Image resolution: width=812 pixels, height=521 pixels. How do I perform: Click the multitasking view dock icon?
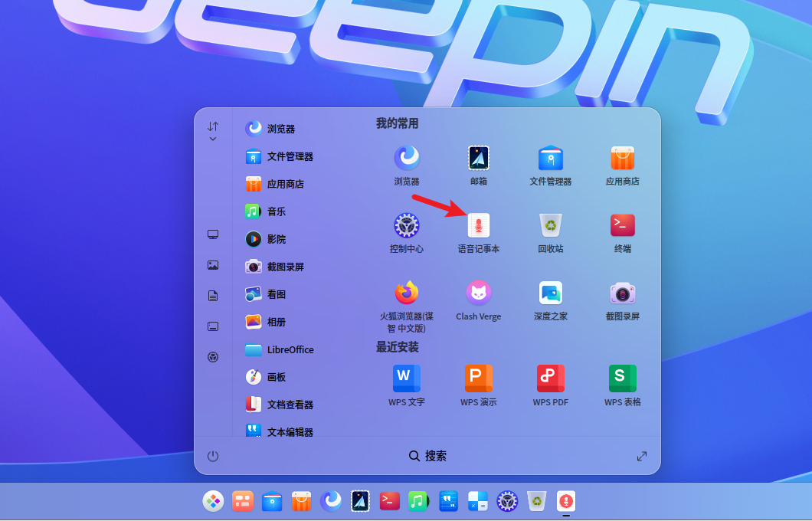pos(243,501)
